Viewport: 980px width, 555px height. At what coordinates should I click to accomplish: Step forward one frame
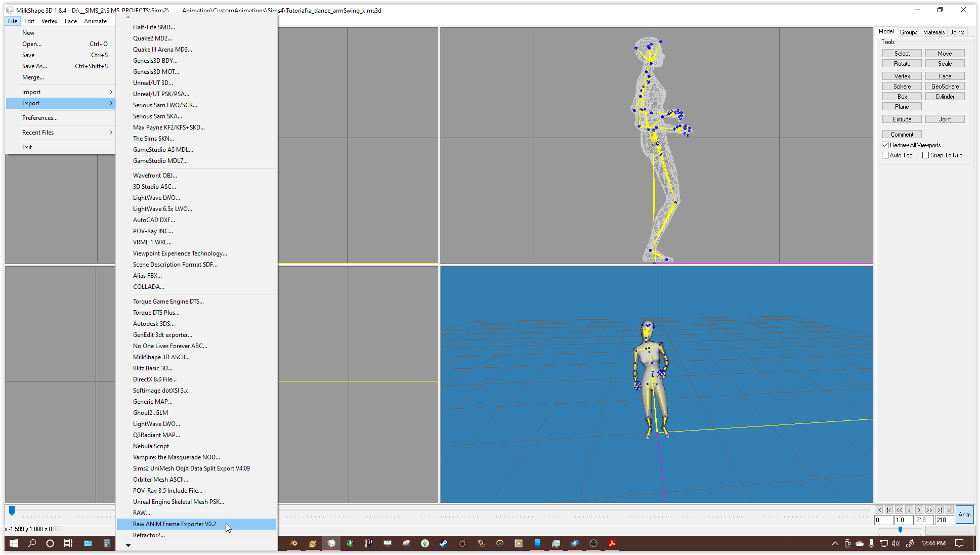click(919, 510)
